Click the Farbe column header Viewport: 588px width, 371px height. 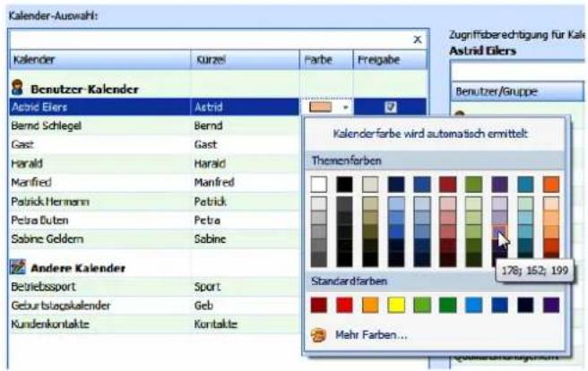click(x=326, y=60)
